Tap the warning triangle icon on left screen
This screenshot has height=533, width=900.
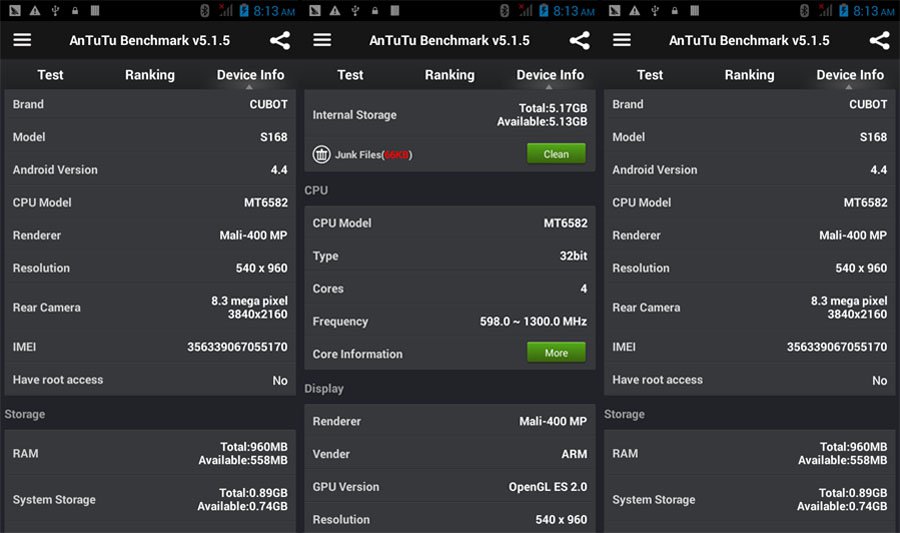tap(35, 10)
